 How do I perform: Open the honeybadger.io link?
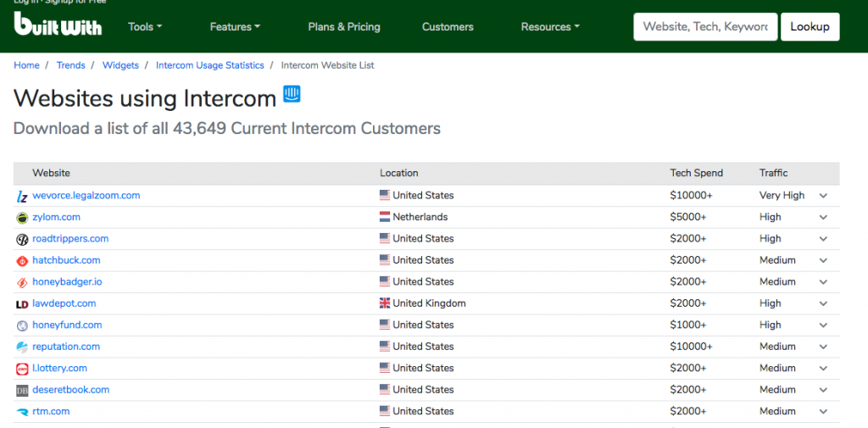coord(68,282)
